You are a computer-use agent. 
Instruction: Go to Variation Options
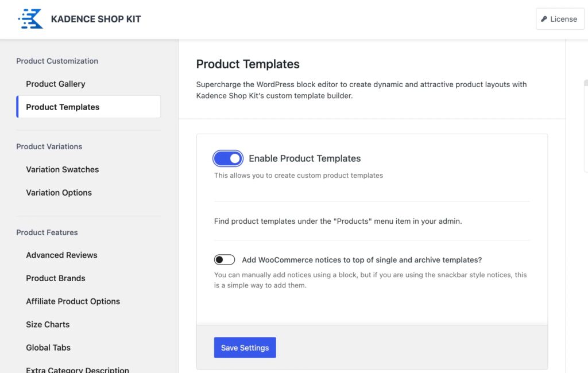click(59, 193)
